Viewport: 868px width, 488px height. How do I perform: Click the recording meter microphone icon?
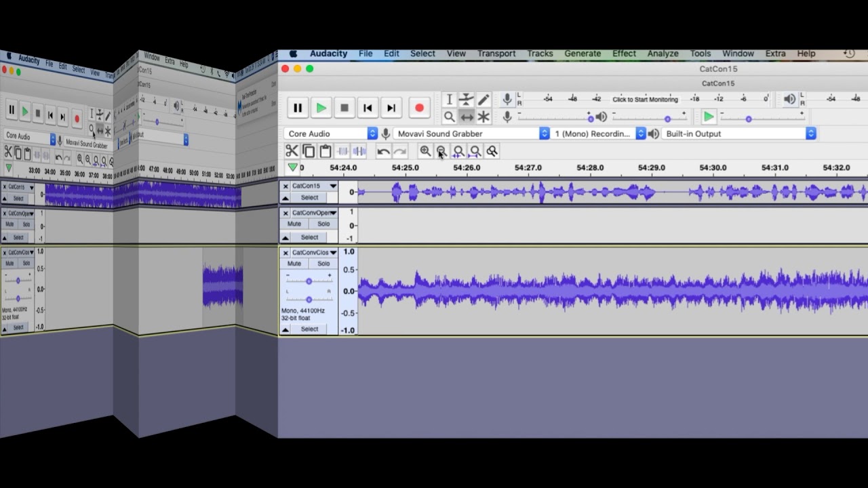pyautogui.click(x=507, y=100)
